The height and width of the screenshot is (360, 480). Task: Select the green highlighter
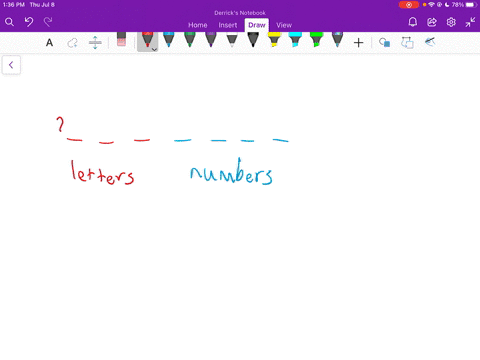tap(316, 40)
